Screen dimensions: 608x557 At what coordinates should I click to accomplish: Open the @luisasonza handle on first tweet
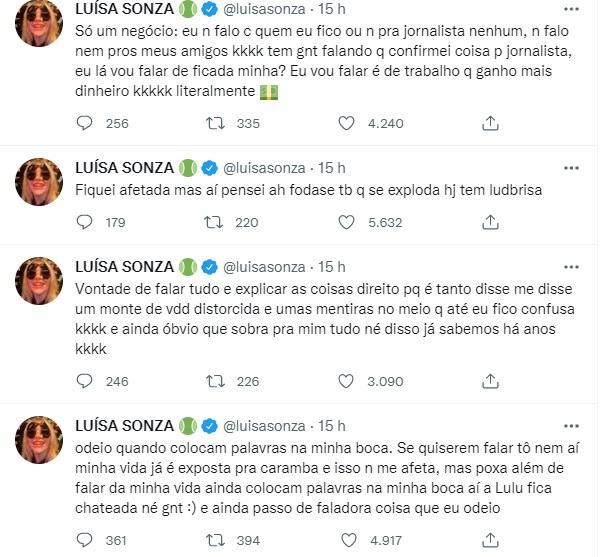tap(262, 12)
